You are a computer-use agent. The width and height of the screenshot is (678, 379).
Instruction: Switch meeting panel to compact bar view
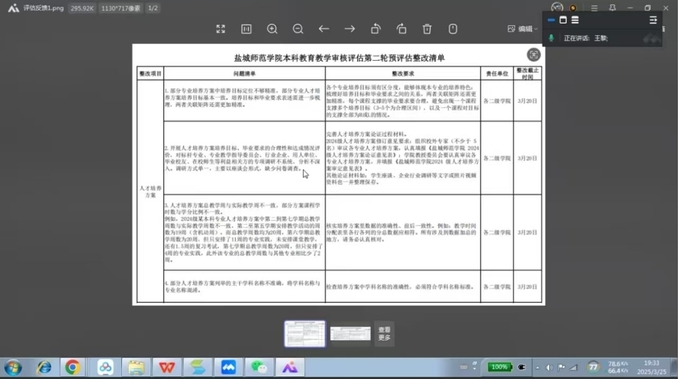click(551, 20)
